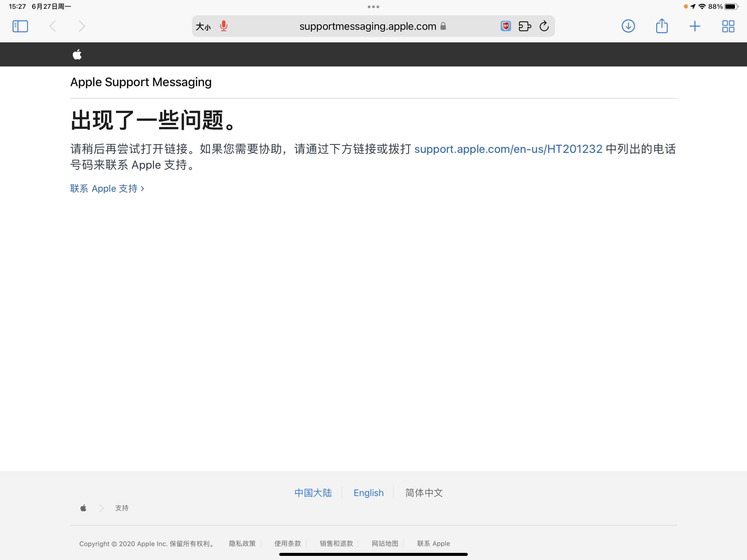Select the 中国大陆 region link

point(313,493)
